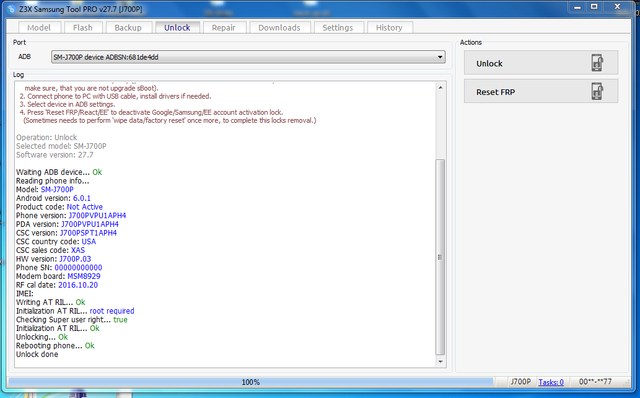640x398 pixels.
Task: Click the Unlock action button
Action: pyautogui.click(x=541, y=63)
